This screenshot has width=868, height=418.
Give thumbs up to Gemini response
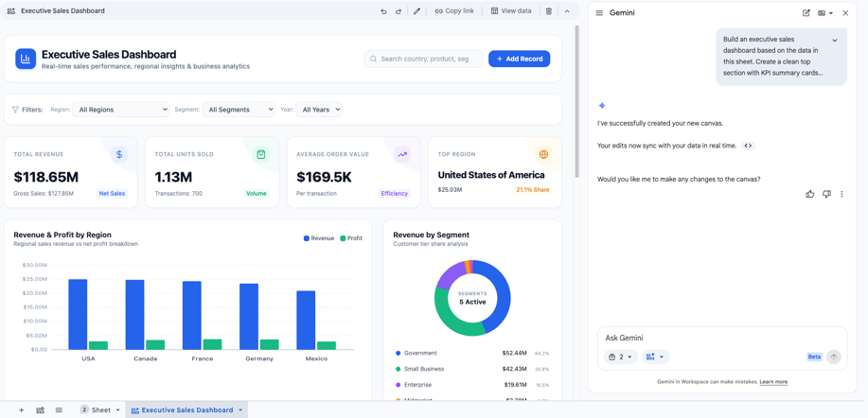pos(810,194)
